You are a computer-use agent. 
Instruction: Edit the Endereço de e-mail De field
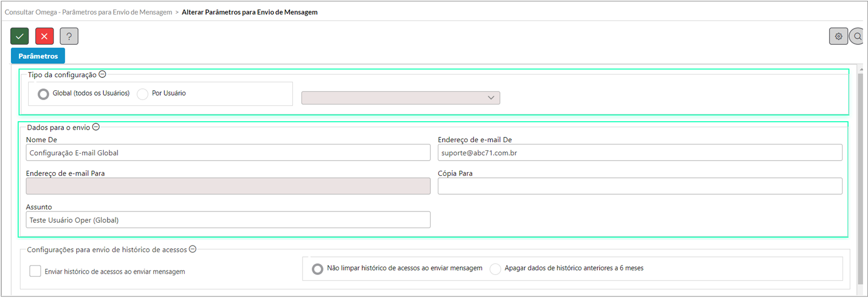[640, 153]
